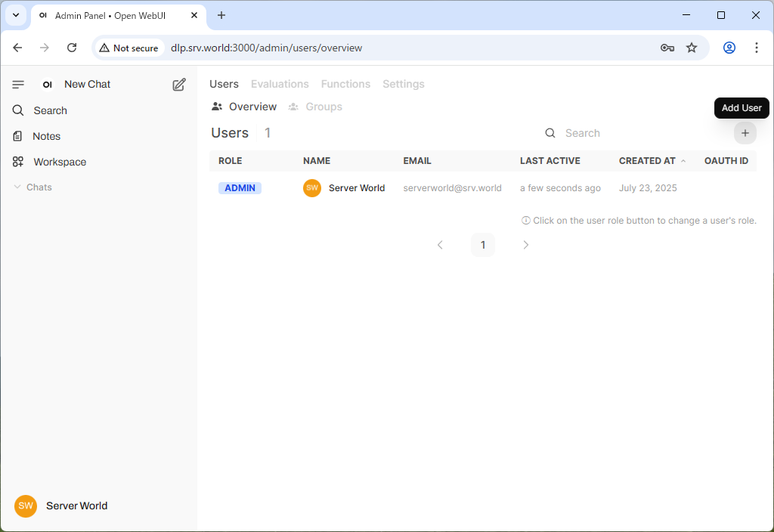Screen dimensions: 774x532
Task: Click the Chrome profile icon
Action: click(x=729, y=47)
